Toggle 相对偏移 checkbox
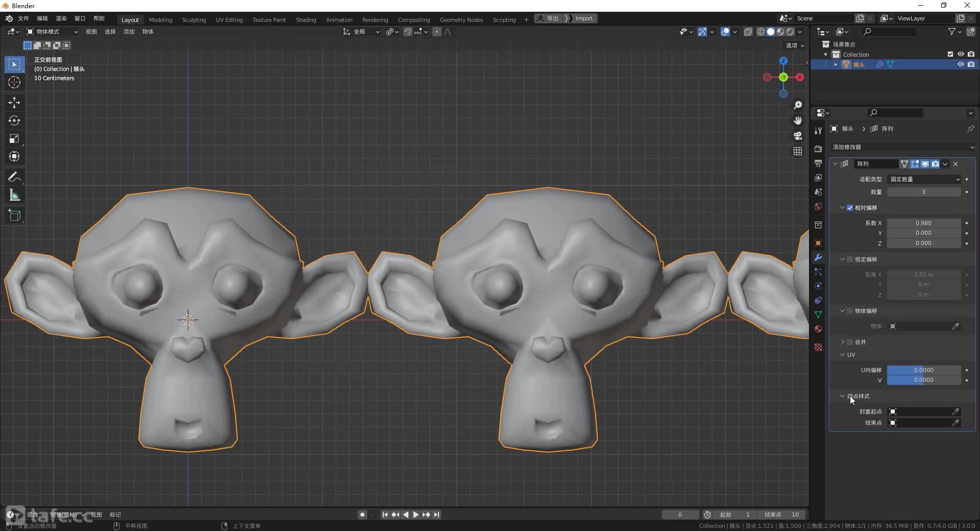The width and height of the screenshot is (980, 531). (x=850, y=208)
